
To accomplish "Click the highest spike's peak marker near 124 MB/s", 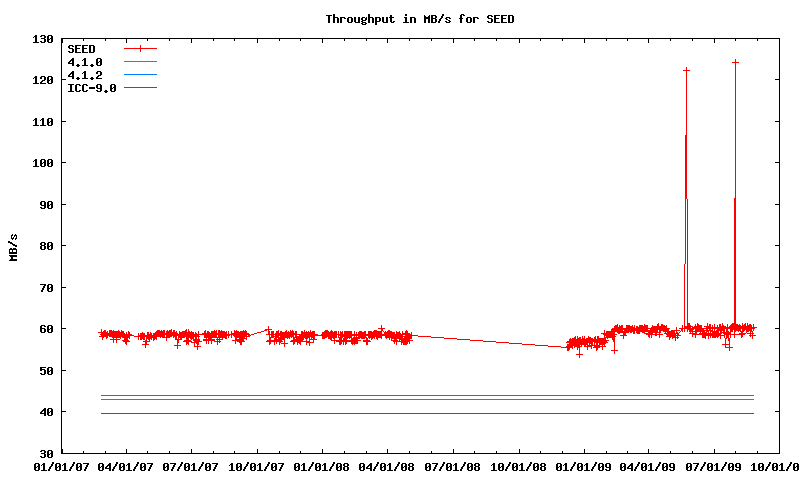I will pyautogui.click(x=735, y=62).
